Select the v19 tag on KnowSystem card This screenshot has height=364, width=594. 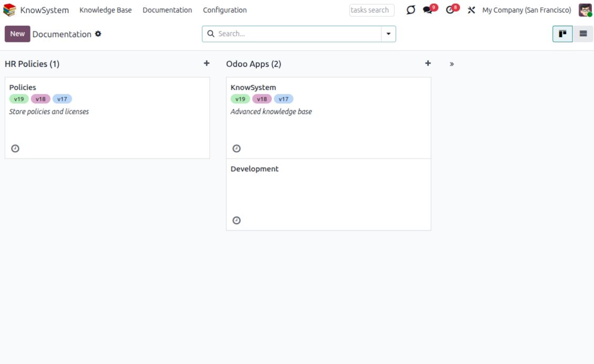point(240,99)
